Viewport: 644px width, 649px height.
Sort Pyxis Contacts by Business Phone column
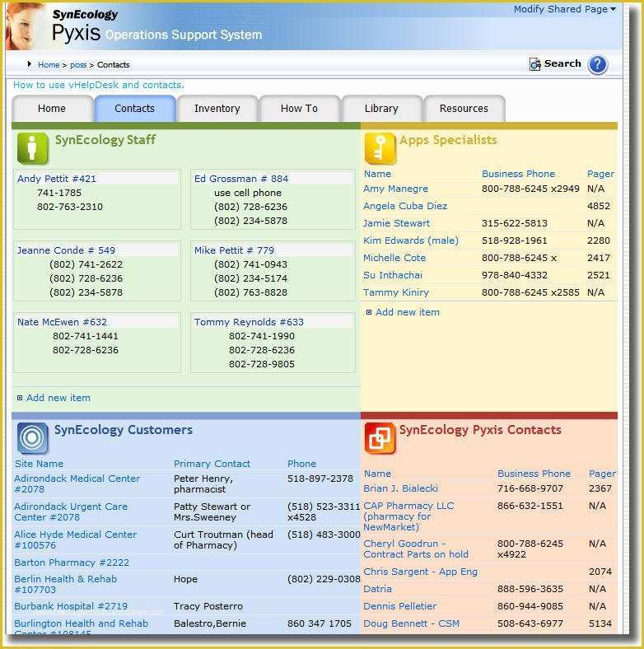[534, 474]
